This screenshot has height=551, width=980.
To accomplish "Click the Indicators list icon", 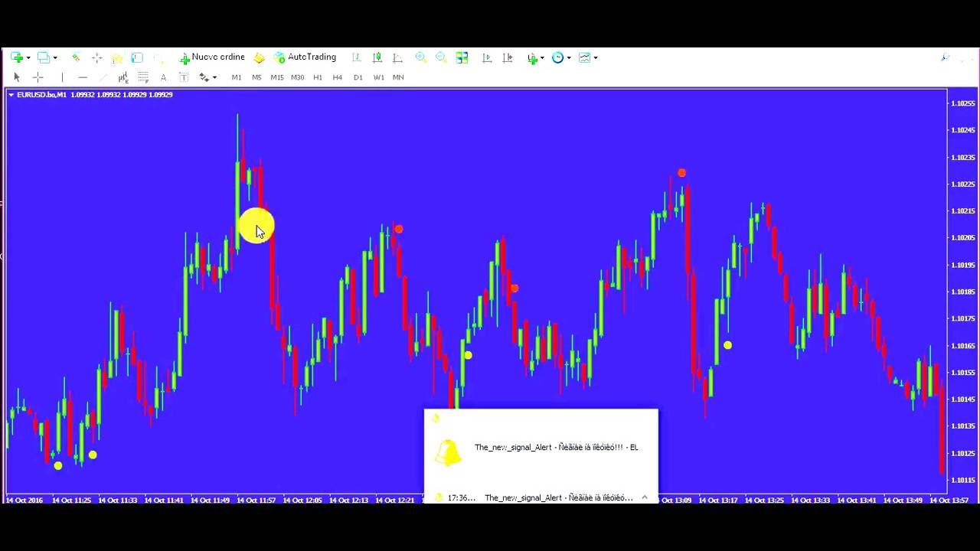I will click(x=532, y=57).
